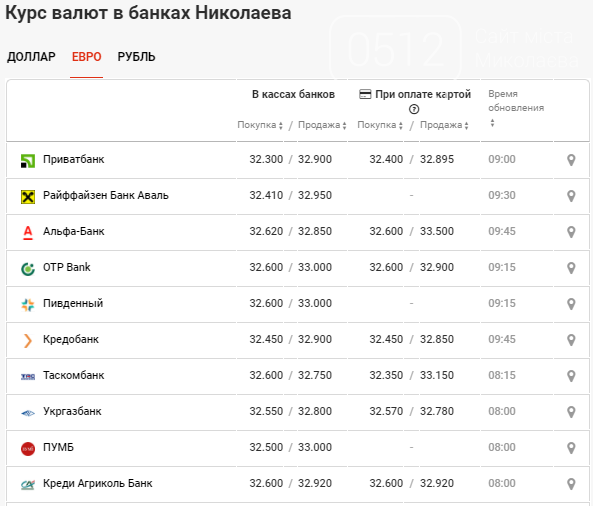The image size is (593, 506).
Task: Click Райффайзен yellow crossed logo
Action: point(28,197)
